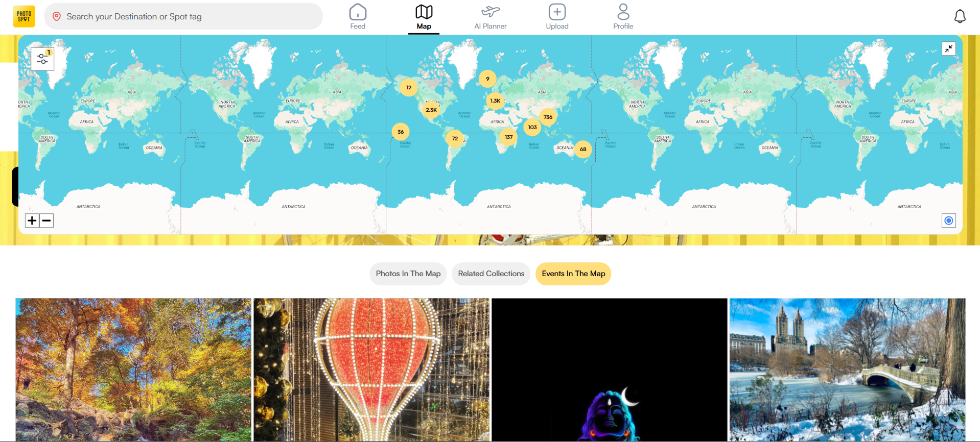This screenshot has width=980, height=442.
Task: Go to the Feed page
Action: point(358,17)
